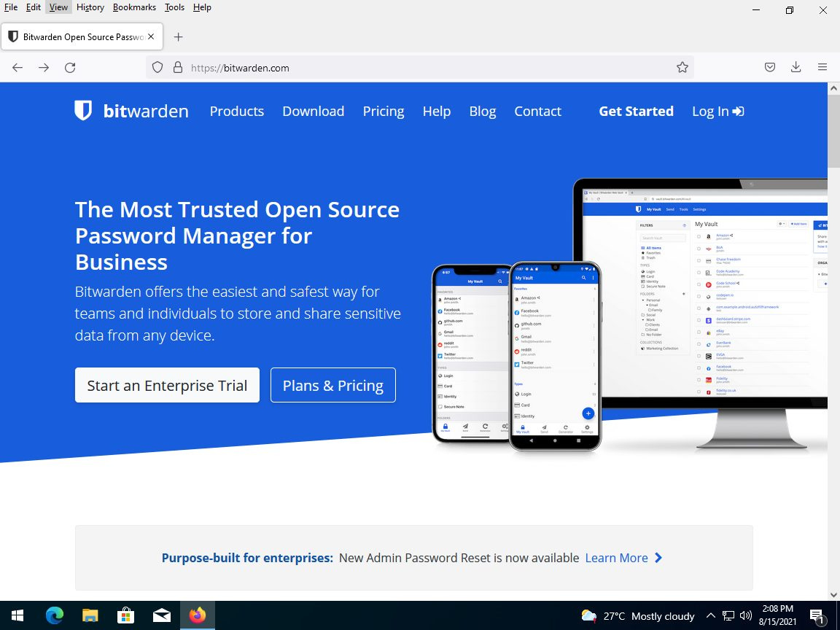Image resolution: width=840 pixels, height=630 pixels.
Task: Click the Bitwarden shield logo
Action: coord(83,110)
